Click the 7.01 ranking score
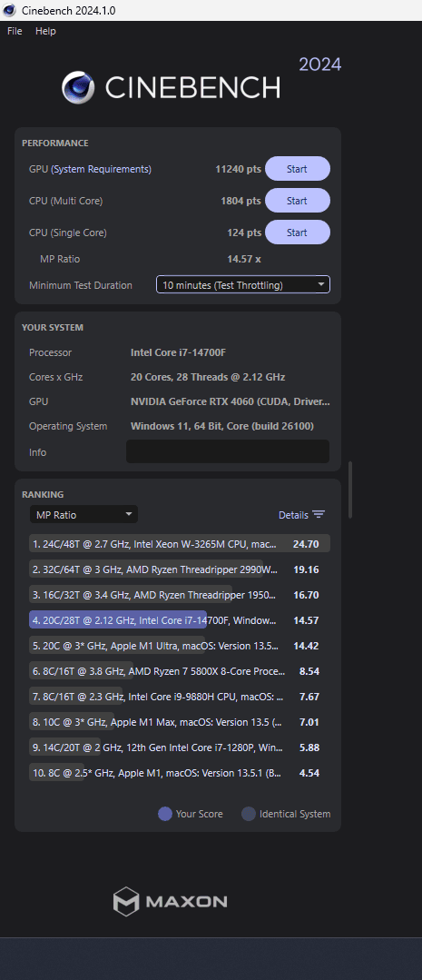Screen dimensions: 422x980 309,722
